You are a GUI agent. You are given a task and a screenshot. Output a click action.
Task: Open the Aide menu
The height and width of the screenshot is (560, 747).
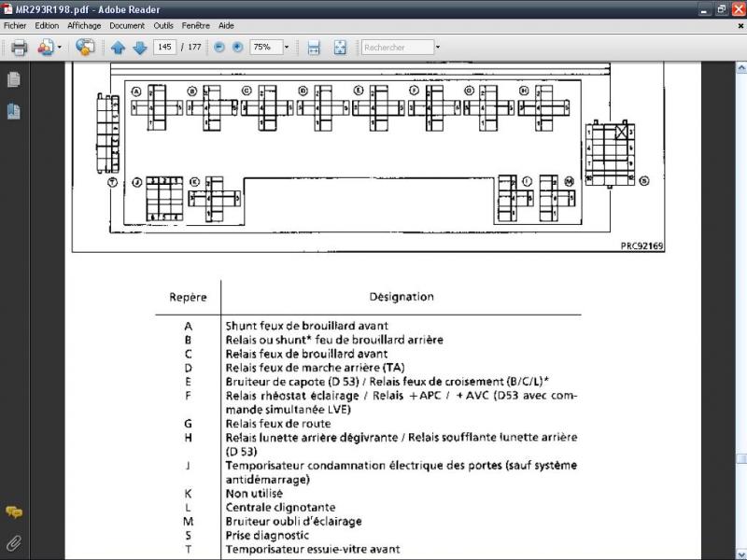point(226,26)
